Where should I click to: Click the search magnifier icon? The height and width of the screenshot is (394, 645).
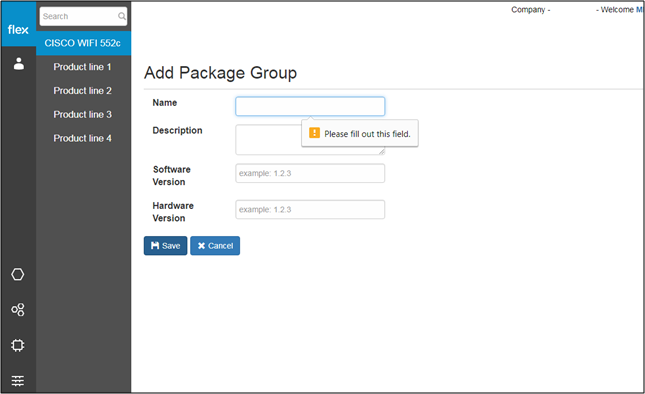[x=122, y=16]
